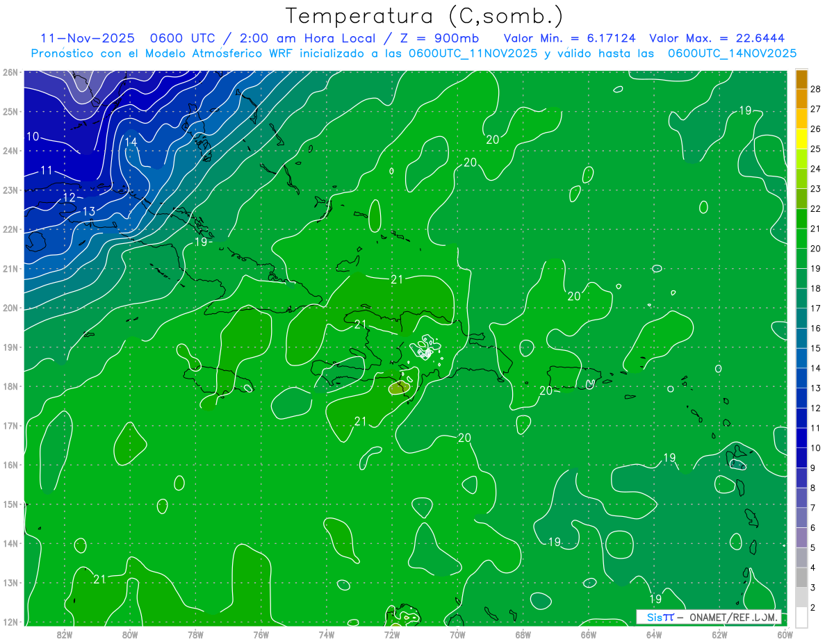Viewport: 834px width, 644px height.
Task: Click the '70W' longitude axis label
Action: point(457,634)
